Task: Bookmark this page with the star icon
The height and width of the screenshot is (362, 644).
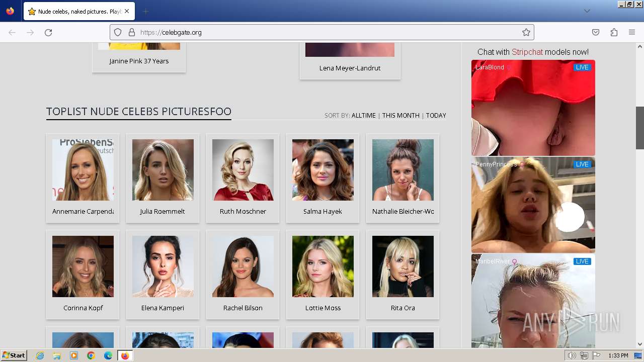Action: point(526,32)
